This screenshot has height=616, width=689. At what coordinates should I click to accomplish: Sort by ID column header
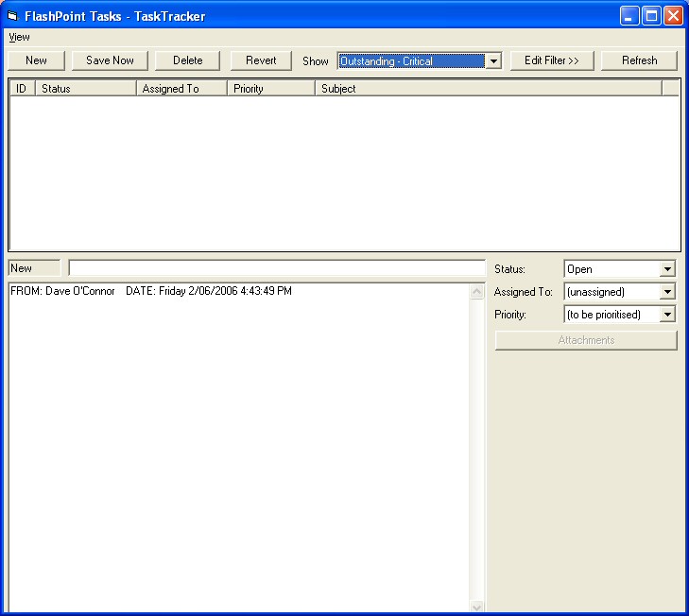click(23, 89)
